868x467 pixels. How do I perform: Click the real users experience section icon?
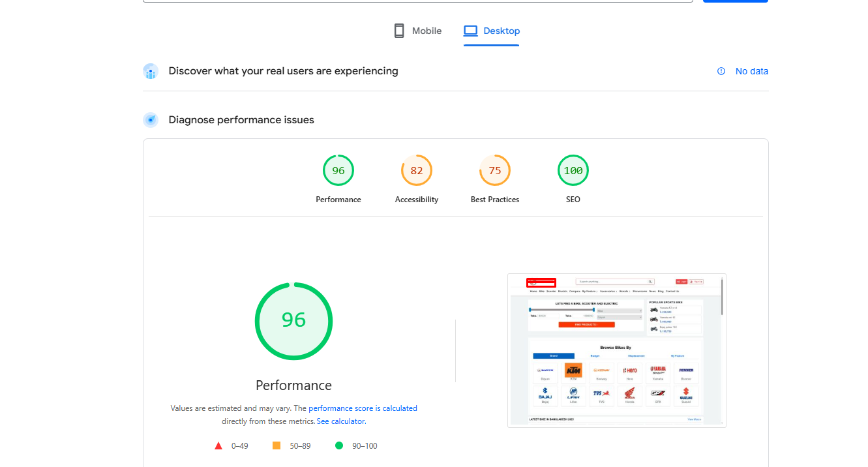point(151,71)
